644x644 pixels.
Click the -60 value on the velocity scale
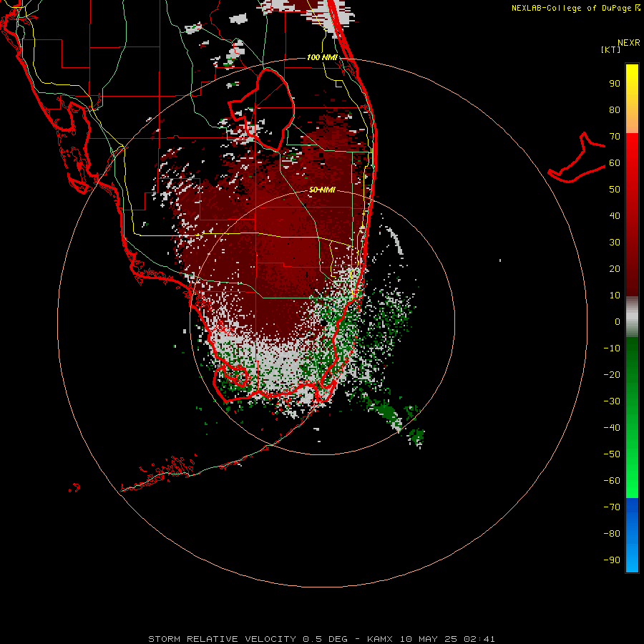[x=612, y=481]
